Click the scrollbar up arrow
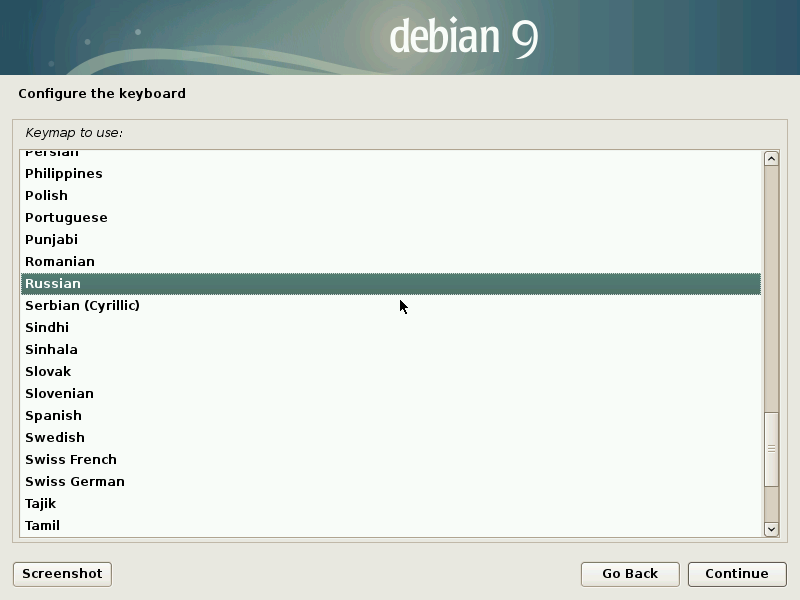This screenshot has height=600, width=800. 771,159
